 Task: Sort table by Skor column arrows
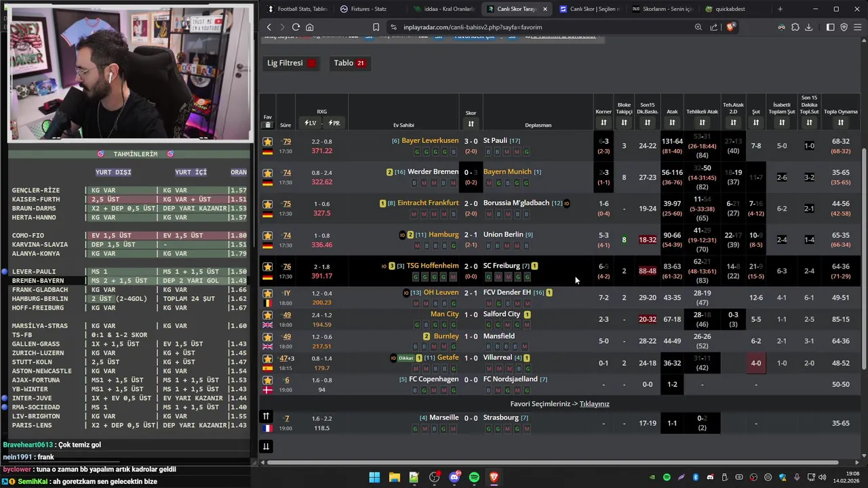(471, 123)
